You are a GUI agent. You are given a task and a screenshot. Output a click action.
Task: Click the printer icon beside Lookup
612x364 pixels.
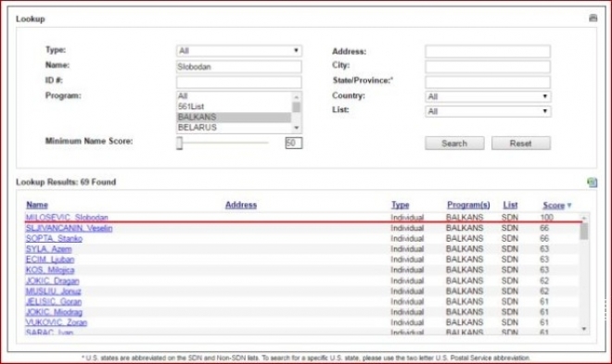pyautogui.click(x=593, y=18)
